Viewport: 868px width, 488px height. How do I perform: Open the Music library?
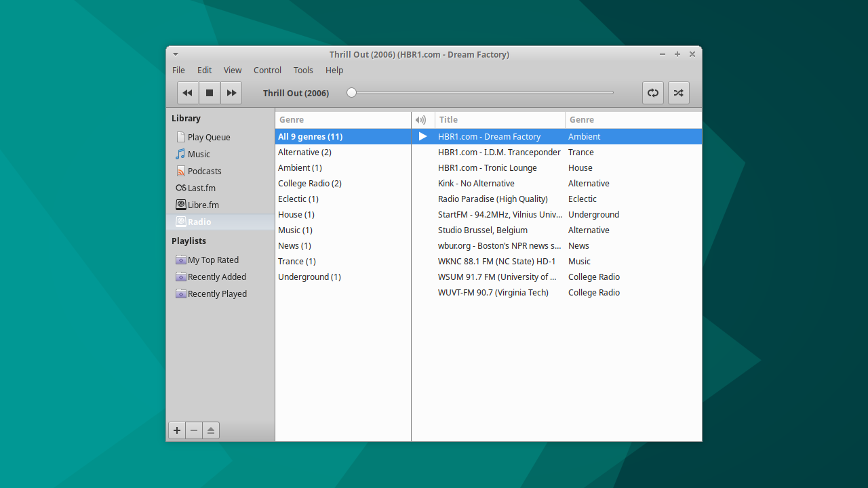(198, 154)
